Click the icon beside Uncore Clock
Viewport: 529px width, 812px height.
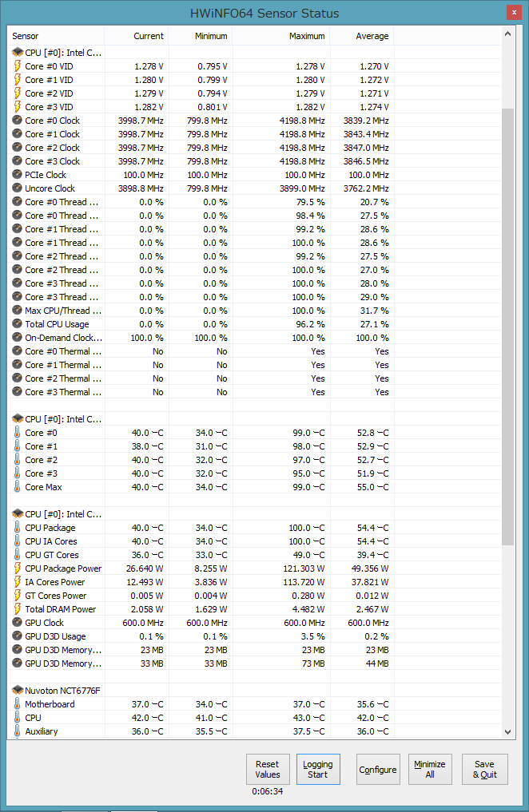[x=17, y=188]
